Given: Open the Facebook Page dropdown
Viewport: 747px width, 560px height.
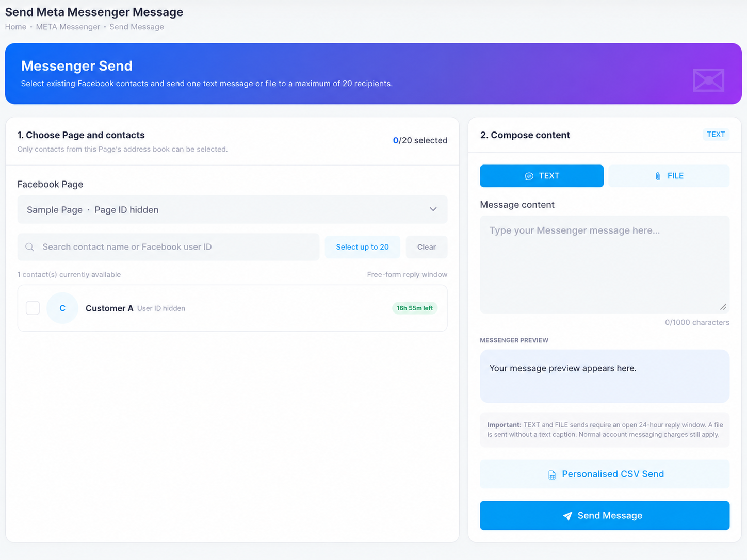Looking at the screenshot, I should pyautogui.click(x=232, y=209).
